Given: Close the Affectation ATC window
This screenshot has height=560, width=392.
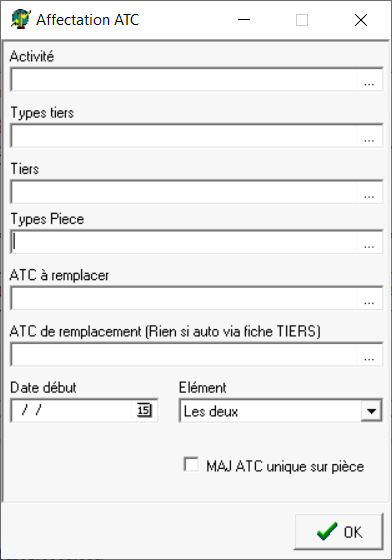Looking at the screenshot, I should click(x=361, y=20).
